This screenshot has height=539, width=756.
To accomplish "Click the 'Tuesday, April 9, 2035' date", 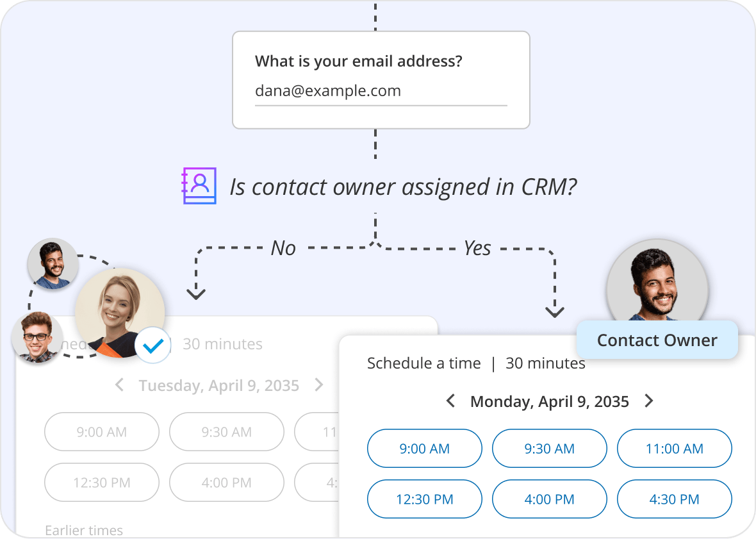I will [x=219, y=385].
